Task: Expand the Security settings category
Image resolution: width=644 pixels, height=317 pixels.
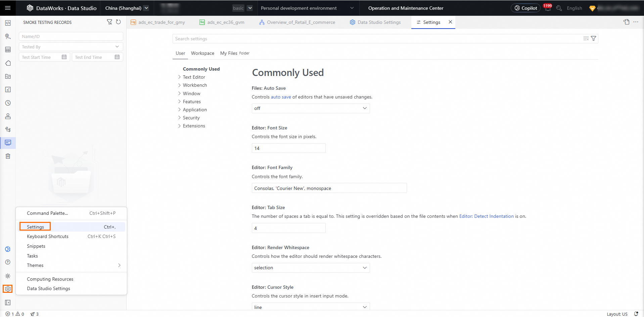Action: click(x=191, y=118)
